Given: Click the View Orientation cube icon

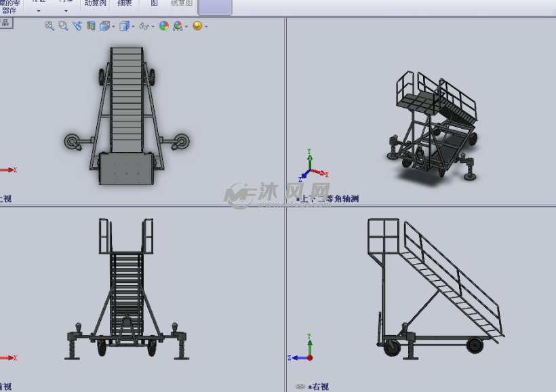Looking at the screenshot, I should pos(104,26).
